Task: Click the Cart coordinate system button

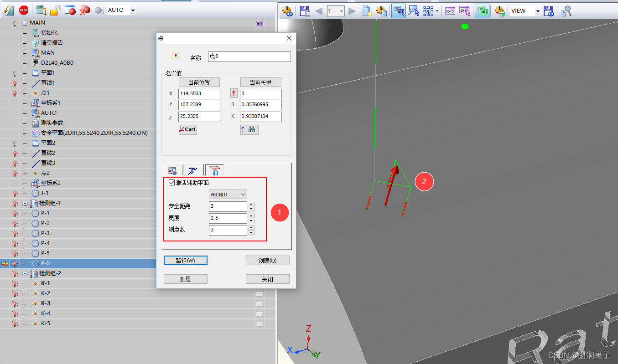Action: coord(187,129)
